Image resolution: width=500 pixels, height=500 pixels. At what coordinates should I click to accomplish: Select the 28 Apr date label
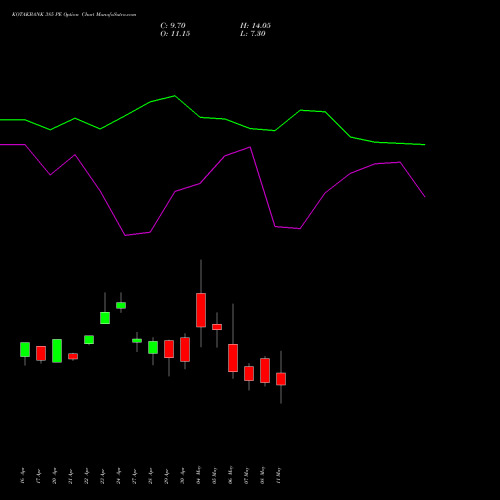click(x=150, y=476)
